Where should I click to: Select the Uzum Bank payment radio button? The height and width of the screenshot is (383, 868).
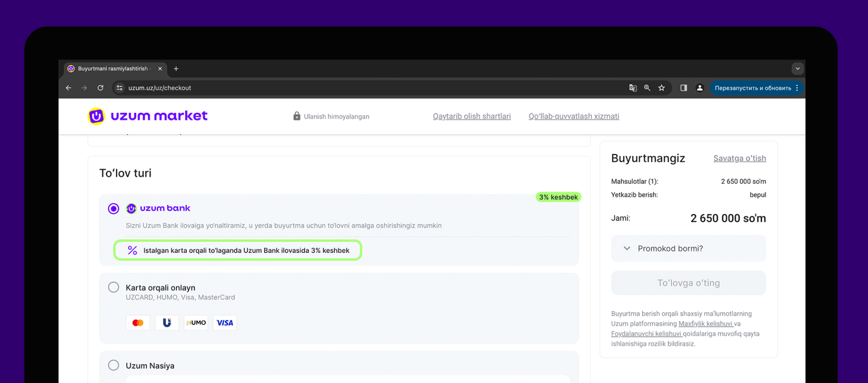[x=114, y=209]
